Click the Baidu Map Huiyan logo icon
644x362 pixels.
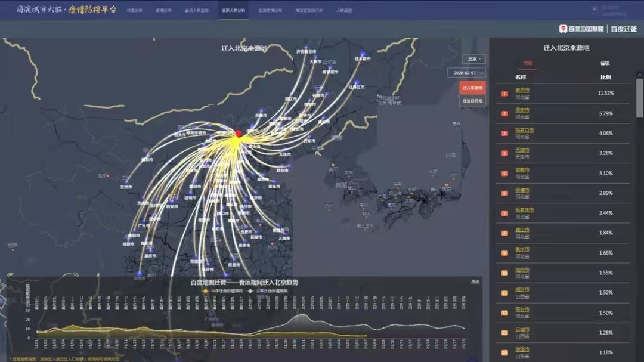click(563, 29)
